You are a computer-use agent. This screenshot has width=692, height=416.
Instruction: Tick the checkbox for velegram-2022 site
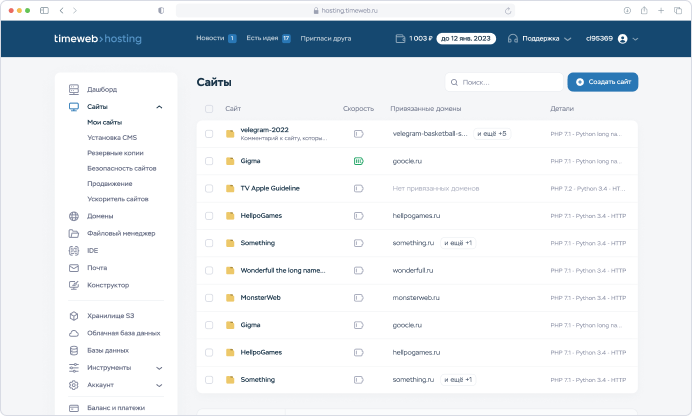coord(209,133)
